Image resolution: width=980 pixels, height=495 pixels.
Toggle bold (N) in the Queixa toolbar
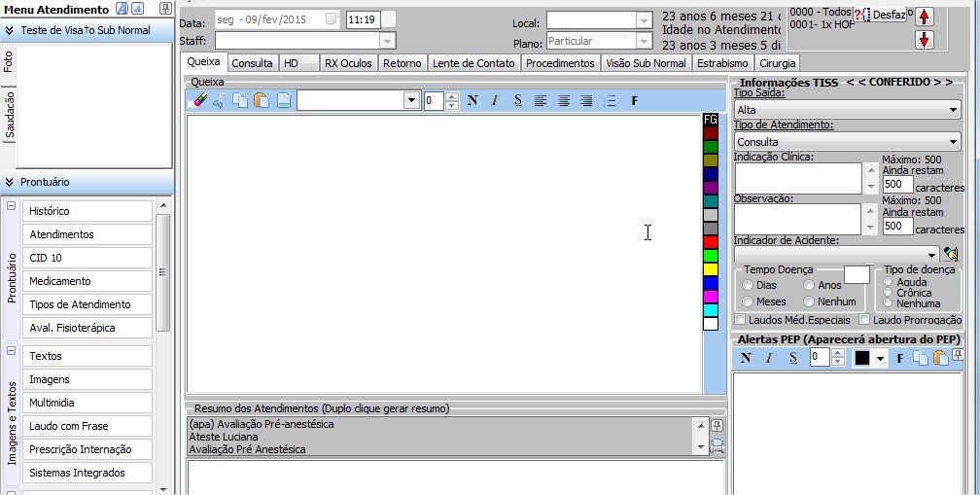pos(472,100)
